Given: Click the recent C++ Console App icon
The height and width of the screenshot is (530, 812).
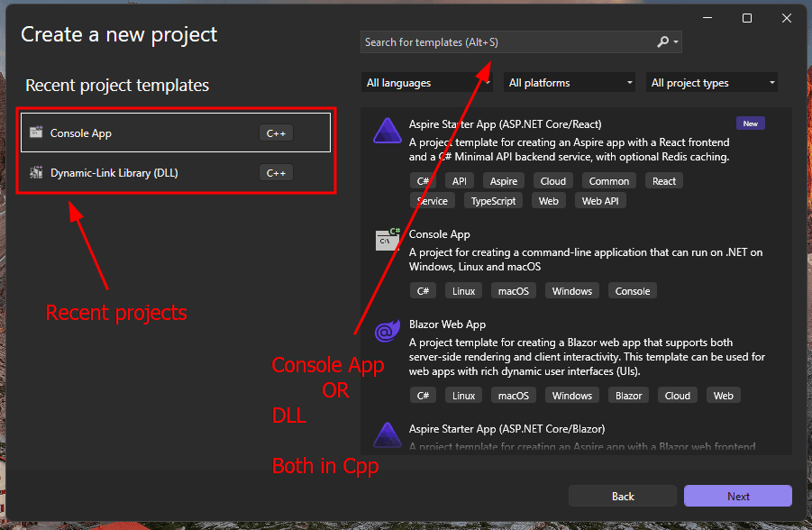Looking at the screenshot, I should (x=36, y=132).
